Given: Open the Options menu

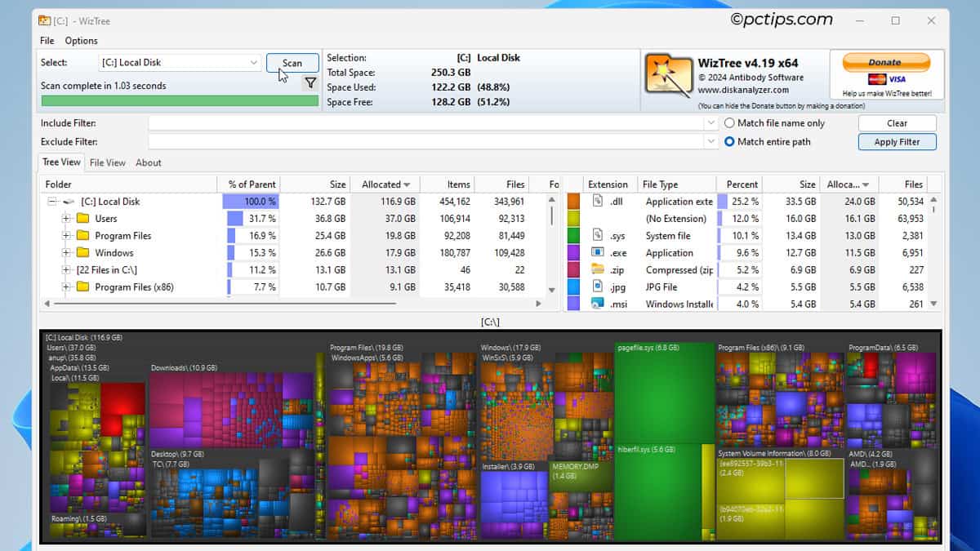Looking at the screenshot, I should [x=81, y=40].
